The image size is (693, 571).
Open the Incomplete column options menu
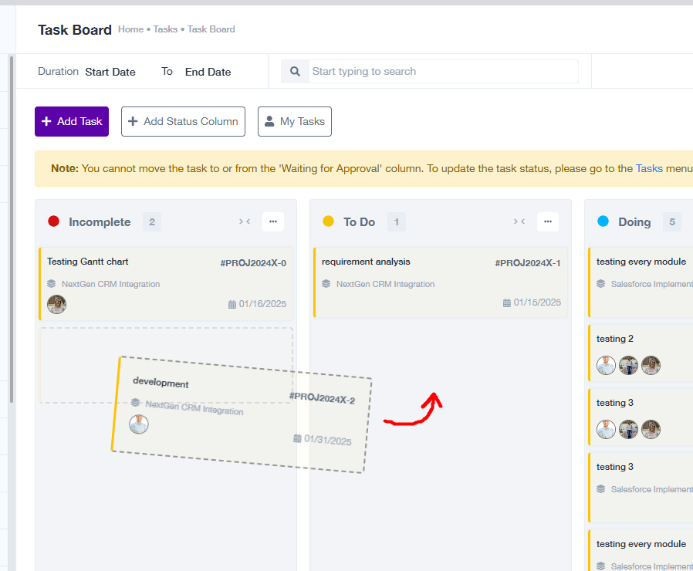coord(273,221)
